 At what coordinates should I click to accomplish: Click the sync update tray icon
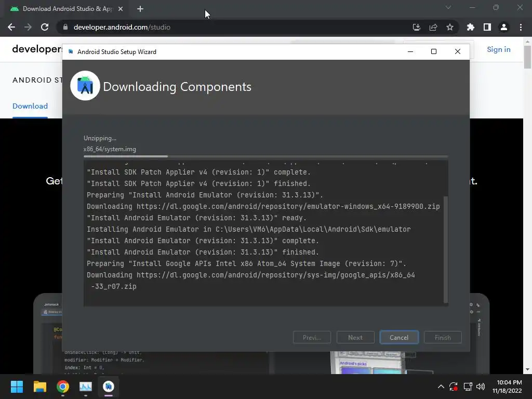tap(454, 387)
